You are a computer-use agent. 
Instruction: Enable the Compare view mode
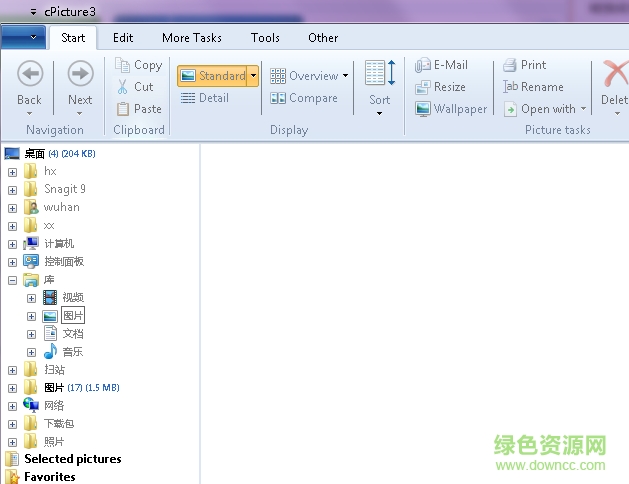point(304,98)
